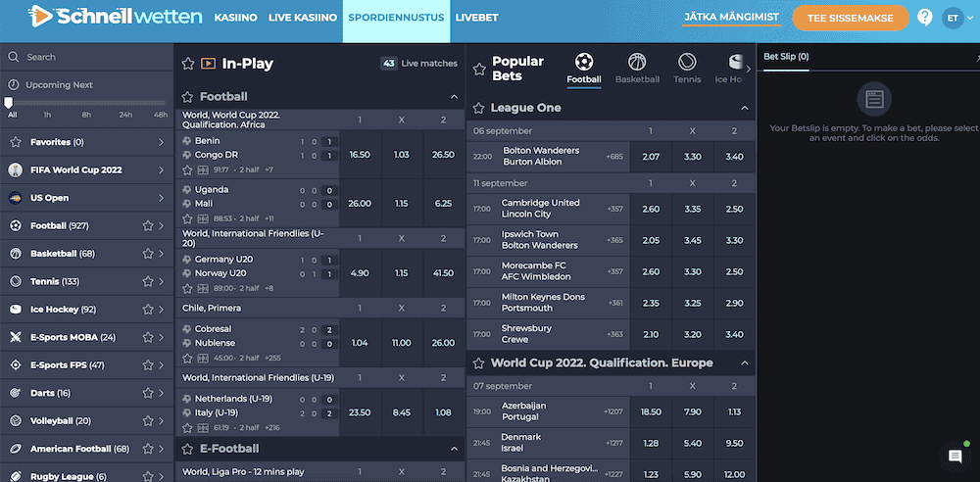This screenshot has width=980, height=482.
Task: Open Netherlands (U-19) vs Italy (U-19) match
Action: 257,412
